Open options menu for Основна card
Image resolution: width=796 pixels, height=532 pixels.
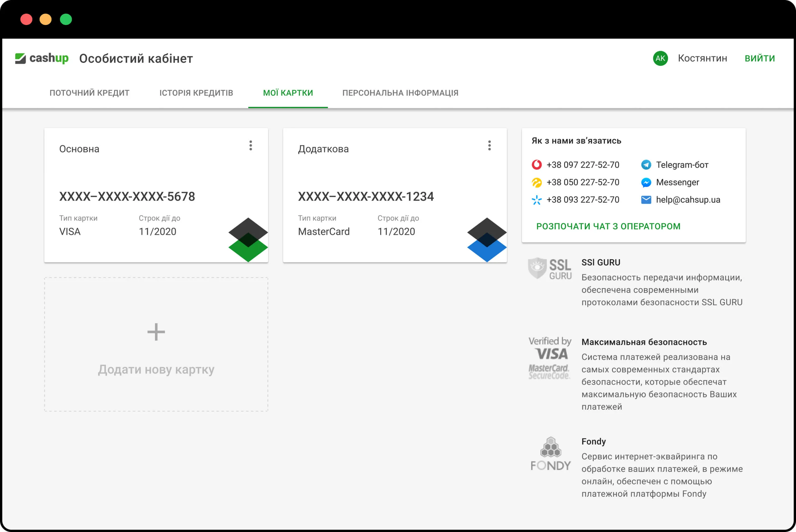coord(251,146)
